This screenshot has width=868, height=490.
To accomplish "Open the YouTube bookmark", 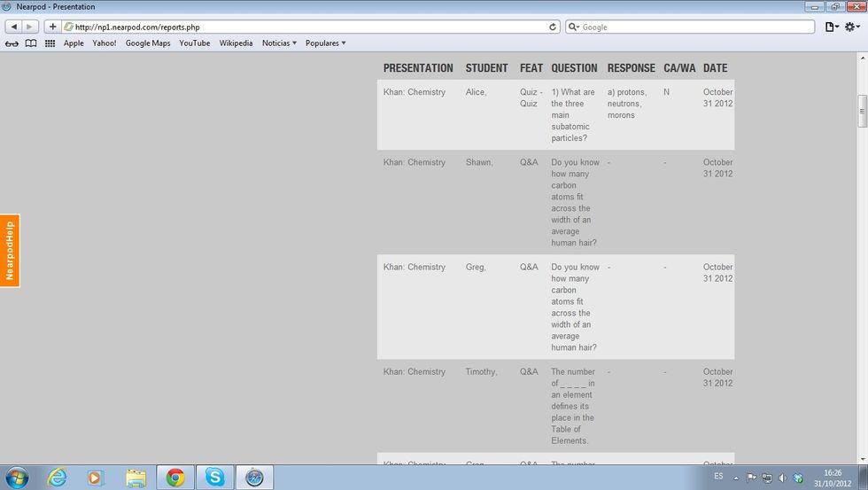I will 194,43.
